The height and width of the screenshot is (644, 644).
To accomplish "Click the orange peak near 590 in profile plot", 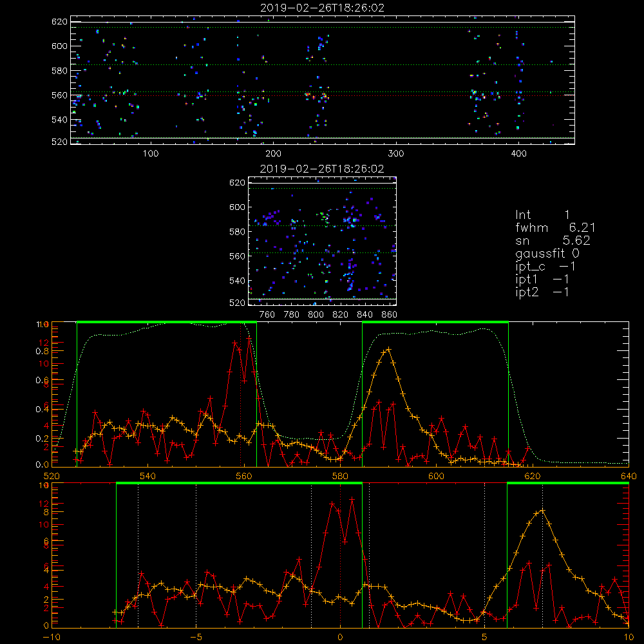I will point(388,349).
